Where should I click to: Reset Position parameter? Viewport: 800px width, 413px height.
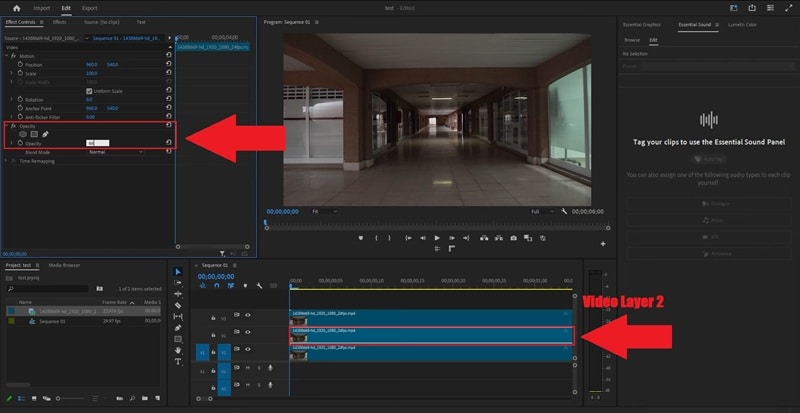[x=169, y=64]
